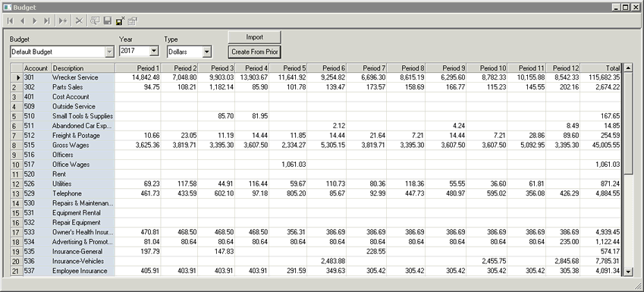The width and height of the screenshot is (644, 292).
Task: Click Wrecker Service total 115,682.35
Action: tap(601, 77)
